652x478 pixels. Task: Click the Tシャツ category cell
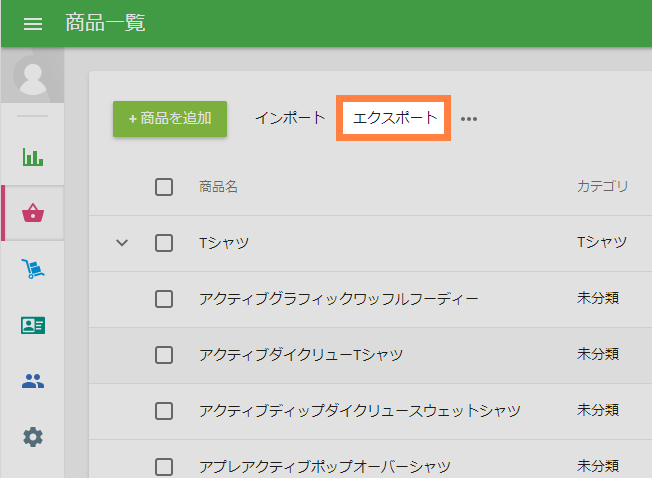point(602,242)
